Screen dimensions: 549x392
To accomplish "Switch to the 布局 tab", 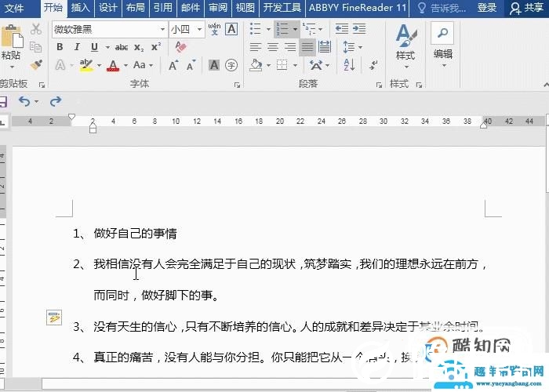I will 135,8.
